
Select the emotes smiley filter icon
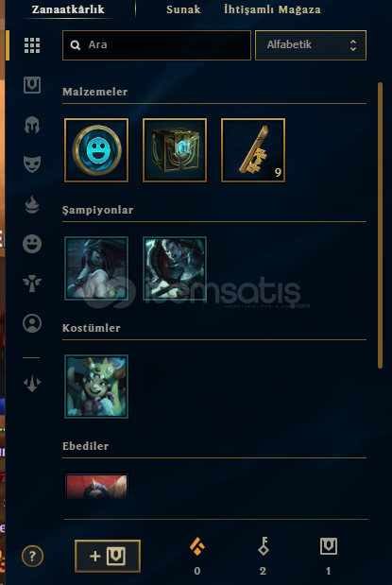tap(32, 244)
